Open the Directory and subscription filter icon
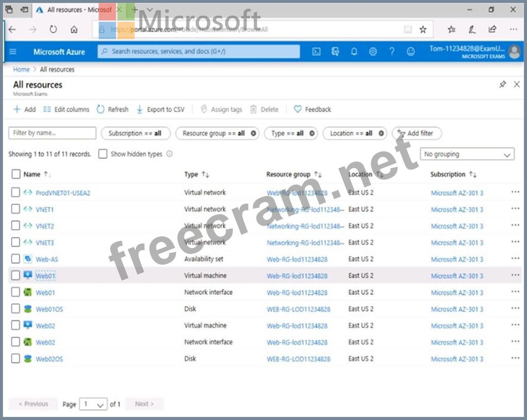This screenshot has width=527, height=420. [x=335, y=51]
